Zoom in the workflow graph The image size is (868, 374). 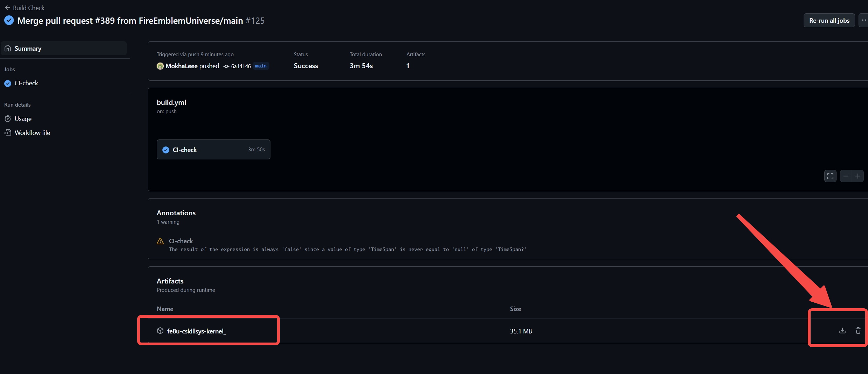pyautogui.click(x=858, y=176)
